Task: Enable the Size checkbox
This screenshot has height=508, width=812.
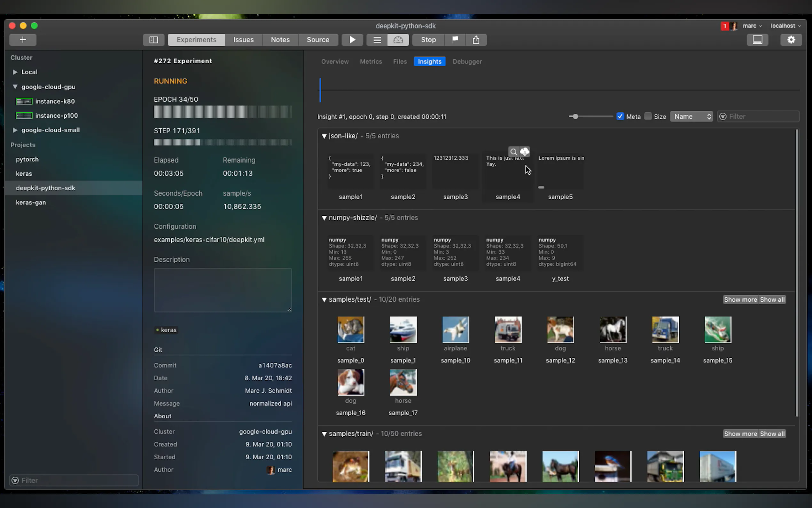Action: 648,116
